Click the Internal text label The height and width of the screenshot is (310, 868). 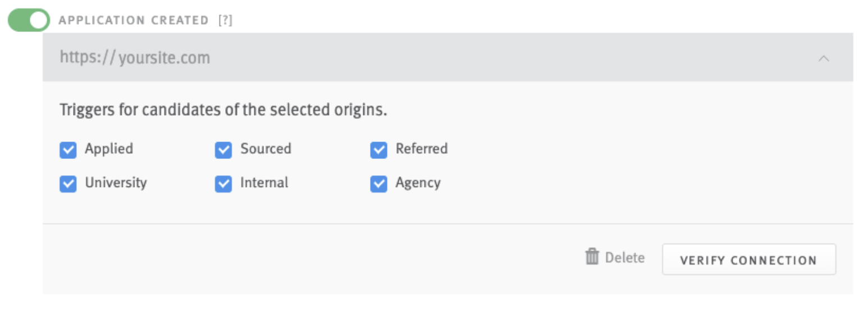coord(264,183)
